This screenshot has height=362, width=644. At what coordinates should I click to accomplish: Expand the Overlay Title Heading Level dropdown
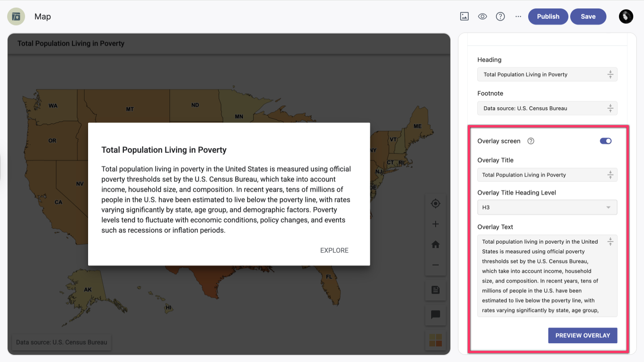pyautogui.click(x=547, y=207)
